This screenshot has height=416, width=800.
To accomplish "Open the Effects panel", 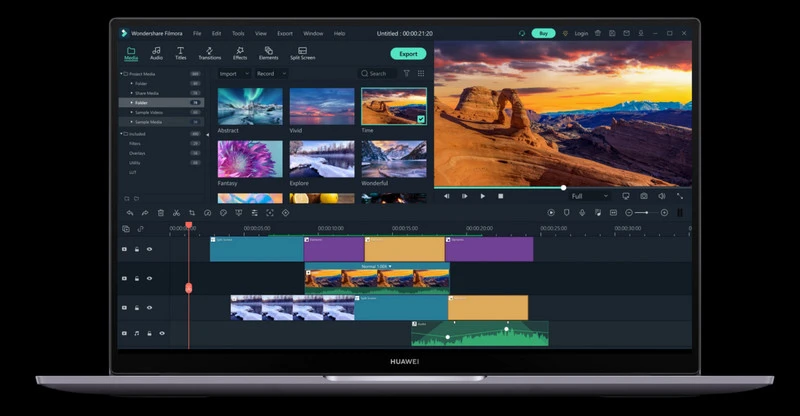I will [x=240, y=53].
